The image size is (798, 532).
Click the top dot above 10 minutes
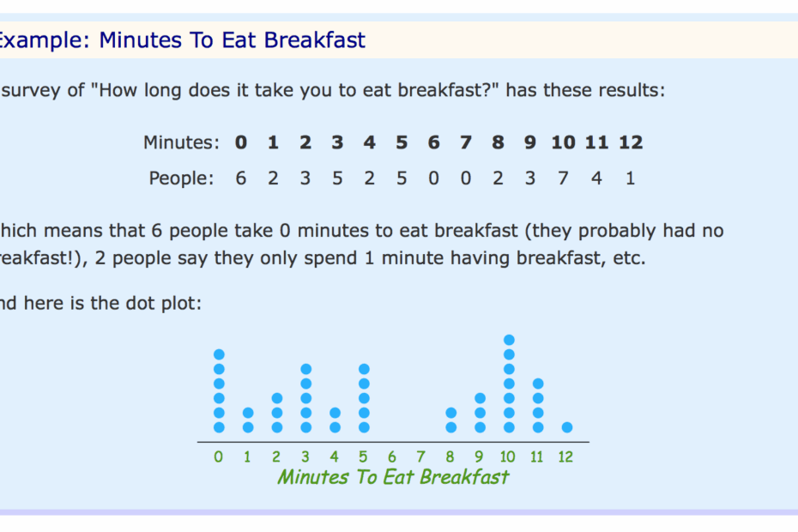(x=509, y=340)
